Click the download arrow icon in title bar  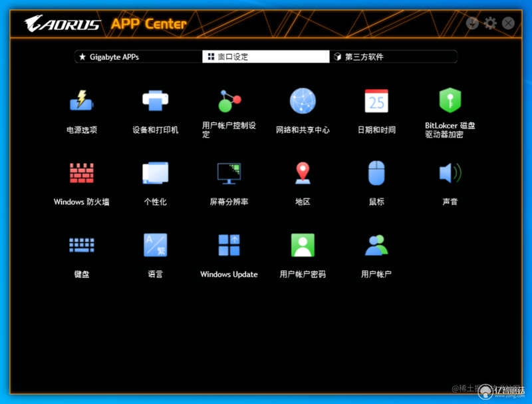(x=472, y=23)
